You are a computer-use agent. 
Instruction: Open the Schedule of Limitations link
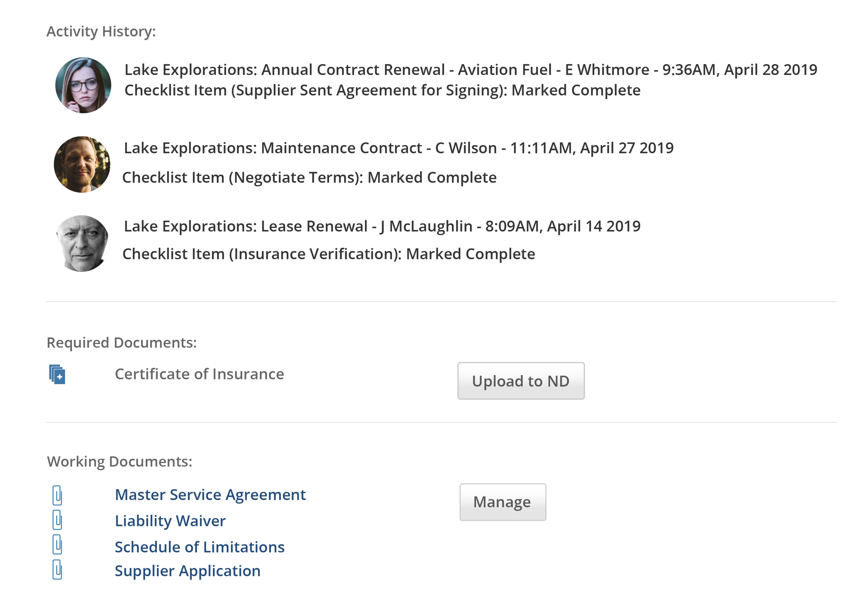[200, 547]
